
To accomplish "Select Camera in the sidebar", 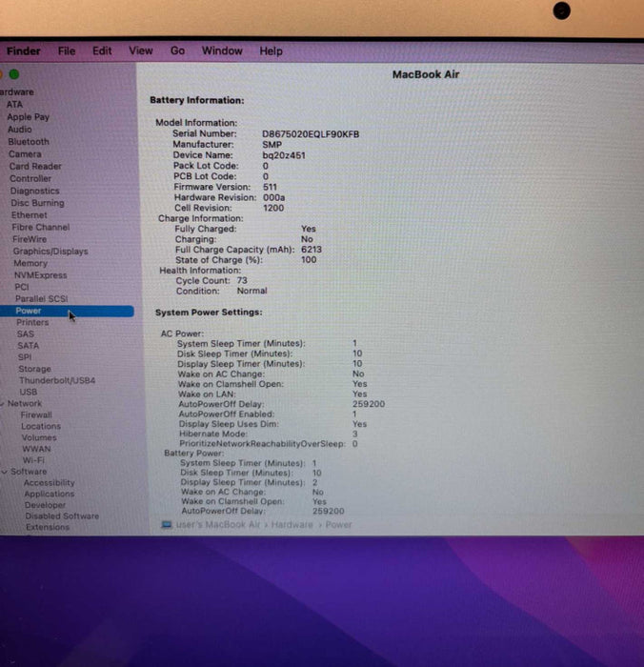I will [x=25, y=153].
